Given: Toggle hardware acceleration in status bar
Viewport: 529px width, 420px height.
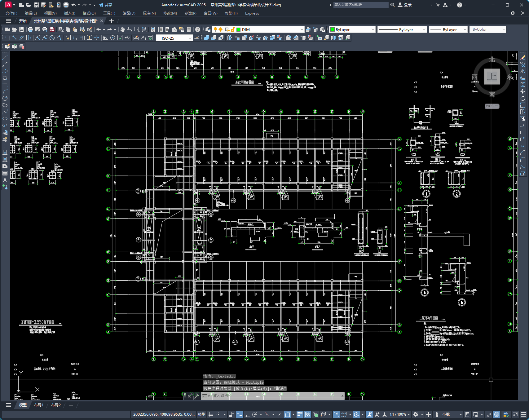Looking at the screenshot, I should click(x=497, y=414).
